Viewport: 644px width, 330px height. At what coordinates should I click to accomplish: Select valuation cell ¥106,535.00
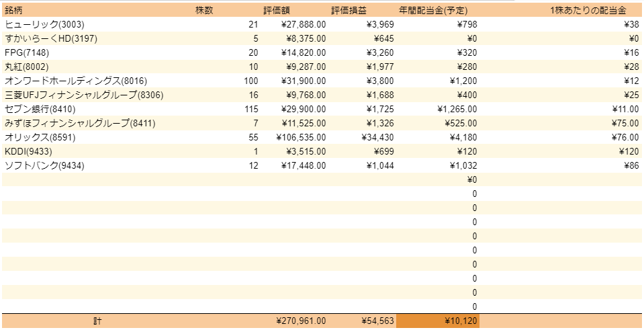pos(302,137)
